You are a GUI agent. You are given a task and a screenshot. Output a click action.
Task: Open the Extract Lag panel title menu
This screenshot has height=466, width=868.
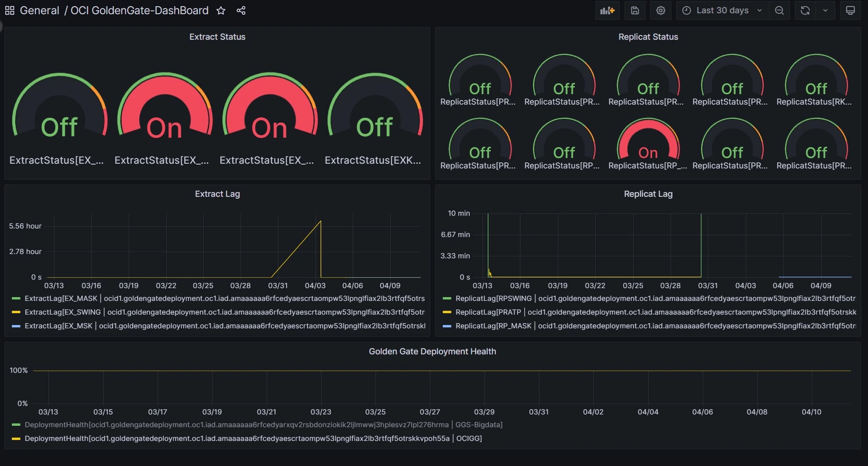(x=217, y=194)
